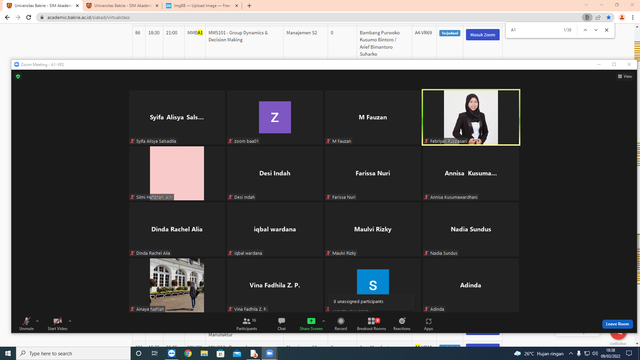Start video in Zoom toolbar

[x=57, y=323]
